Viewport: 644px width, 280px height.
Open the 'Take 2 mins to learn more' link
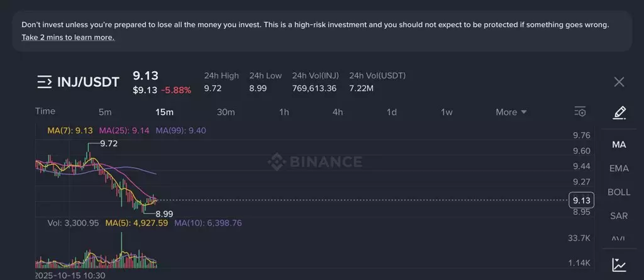pyautogui.click(x=68, y=38)
